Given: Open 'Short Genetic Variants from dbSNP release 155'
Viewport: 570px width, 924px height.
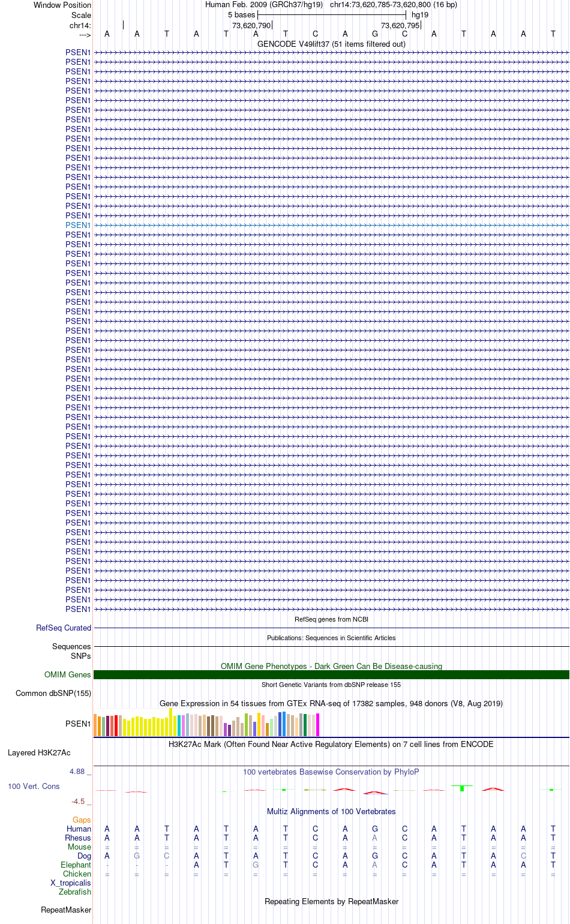Looking at the screenshot, I should click(331, 685).
